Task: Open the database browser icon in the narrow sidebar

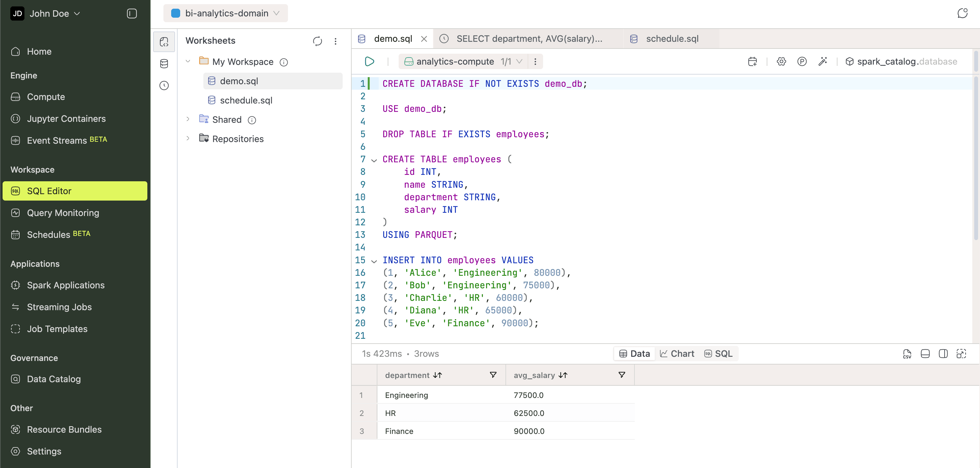Action: (x=164, y=64)
